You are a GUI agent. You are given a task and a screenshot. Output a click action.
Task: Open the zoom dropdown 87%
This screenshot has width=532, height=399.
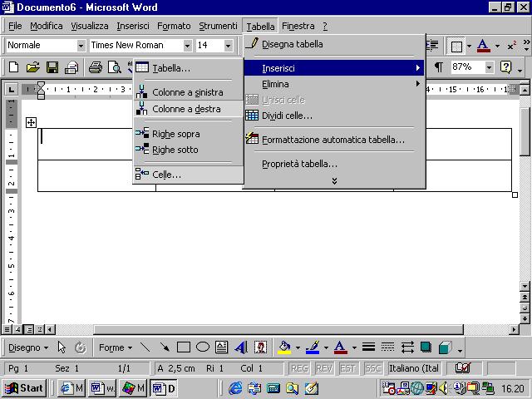point(489,67)
